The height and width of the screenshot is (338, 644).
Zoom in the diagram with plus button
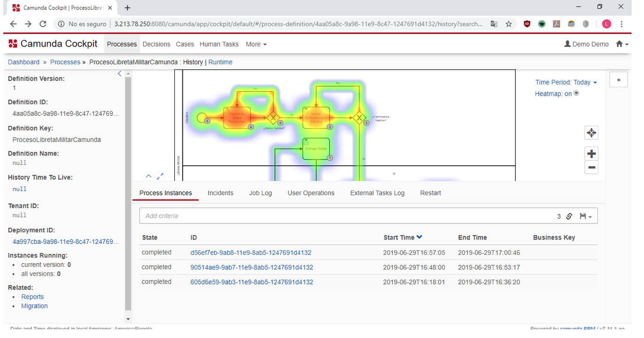click(x=591, y=154)
